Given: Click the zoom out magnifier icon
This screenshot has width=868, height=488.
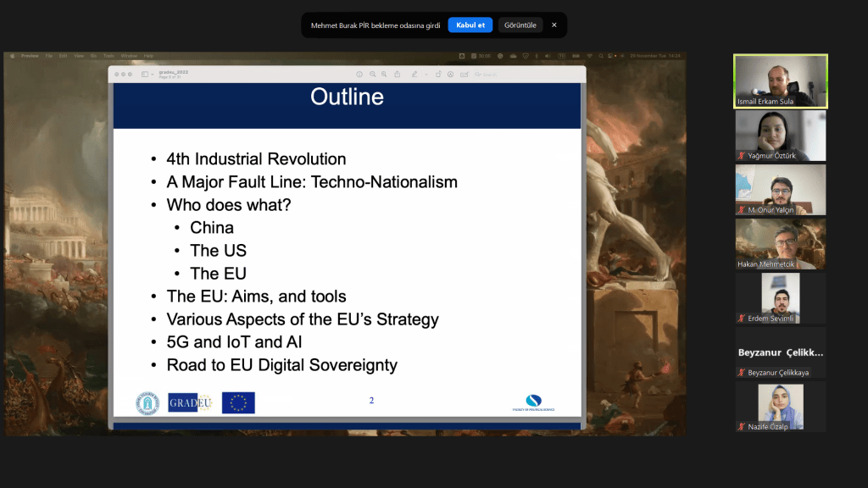Looking at the screenshot, I should [372, 75].
